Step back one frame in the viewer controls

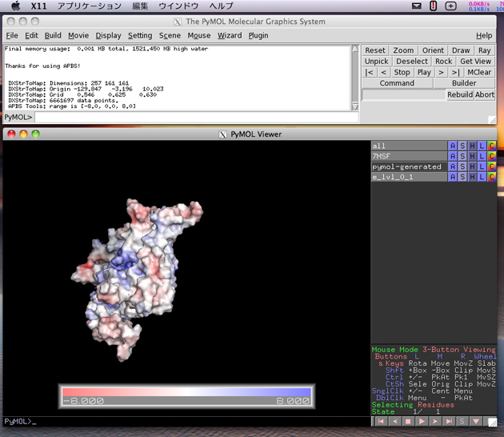tap(394, 421)
